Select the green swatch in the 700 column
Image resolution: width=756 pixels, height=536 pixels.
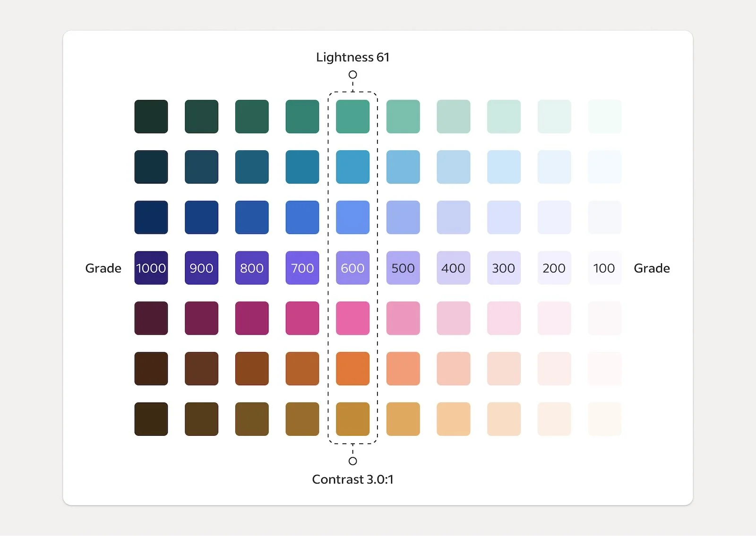pos(302,117)
